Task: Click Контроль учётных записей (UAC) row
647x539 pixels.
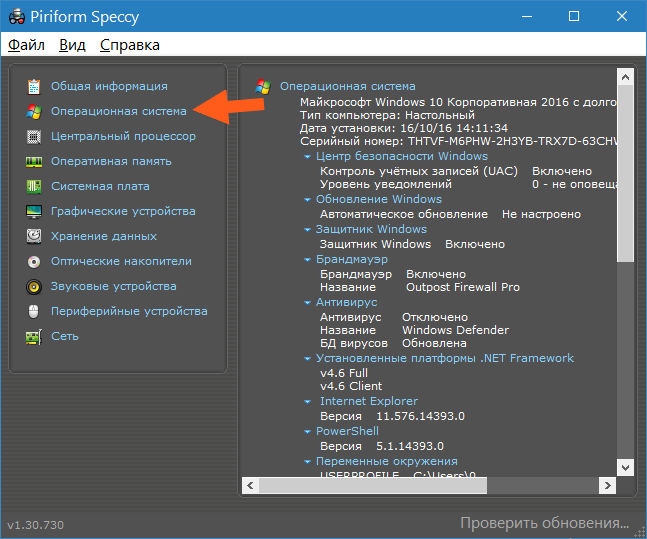Action: 456,171
